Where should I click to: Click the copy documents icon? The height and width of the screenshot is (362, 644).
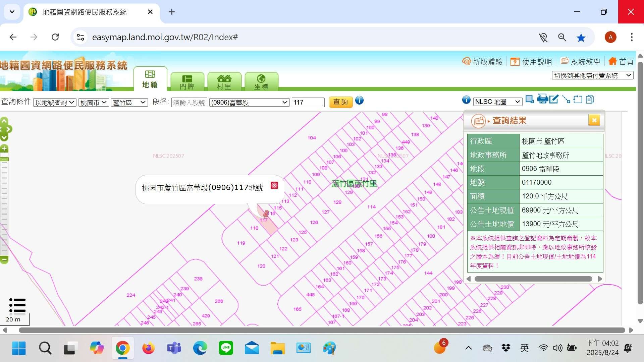590,100
